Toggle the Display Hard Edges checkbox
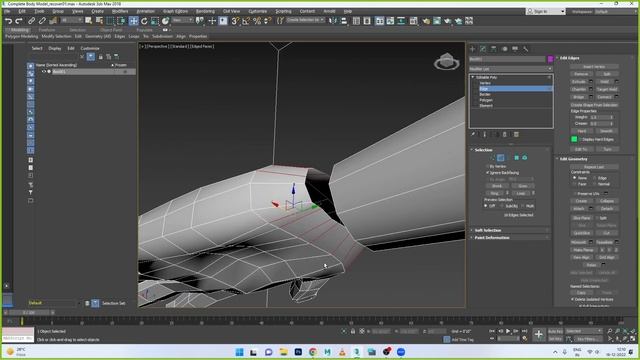Image resolution: width=640 pixels, height=360 pixels. pyautogui.click(x=580, y=139)
